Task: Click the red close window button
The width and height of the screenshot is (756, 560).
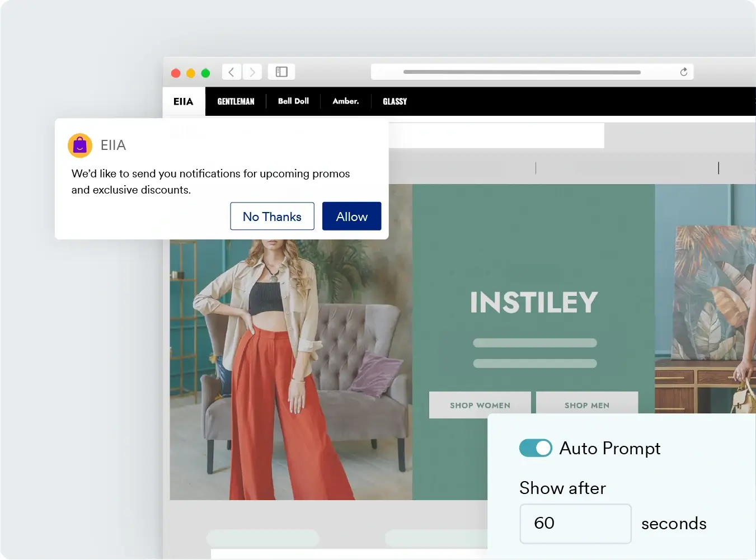Action: coord(176,73)
